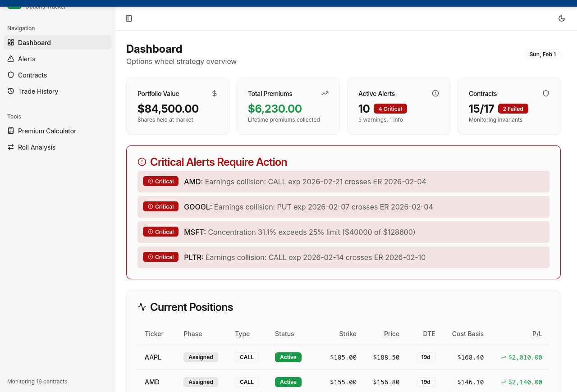The image size is (577, 392).
Task: Click the Alerts warning triangle icon
Action: click(11, 59)
